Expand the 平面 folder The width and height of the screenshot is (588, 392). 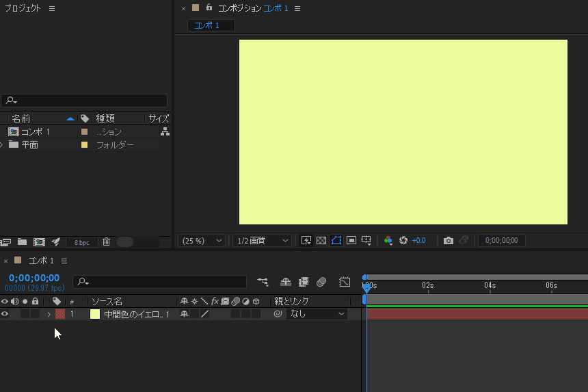point(2,144)
